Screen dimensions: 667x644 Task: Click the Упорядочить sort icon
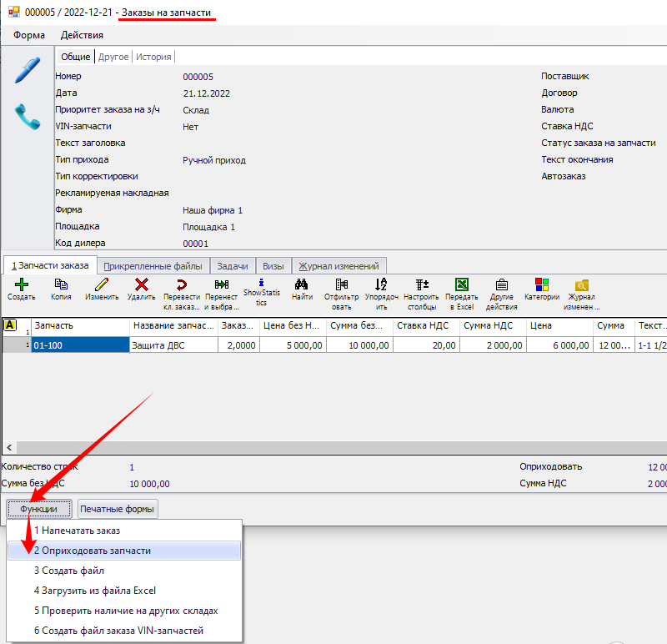[381, 285]
